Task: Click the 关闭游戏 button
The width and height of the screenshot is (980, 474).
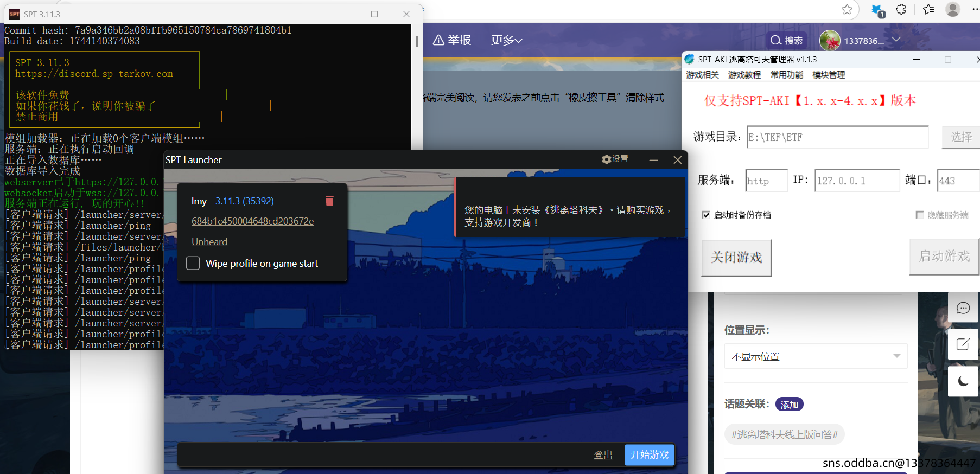Action: pos(736,258)
